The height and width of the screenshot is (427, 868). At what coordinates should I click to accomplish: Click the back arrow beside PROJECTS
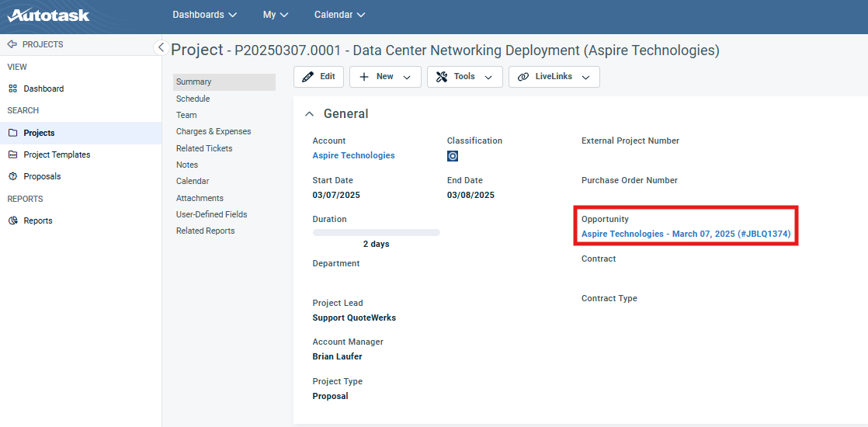12,44
